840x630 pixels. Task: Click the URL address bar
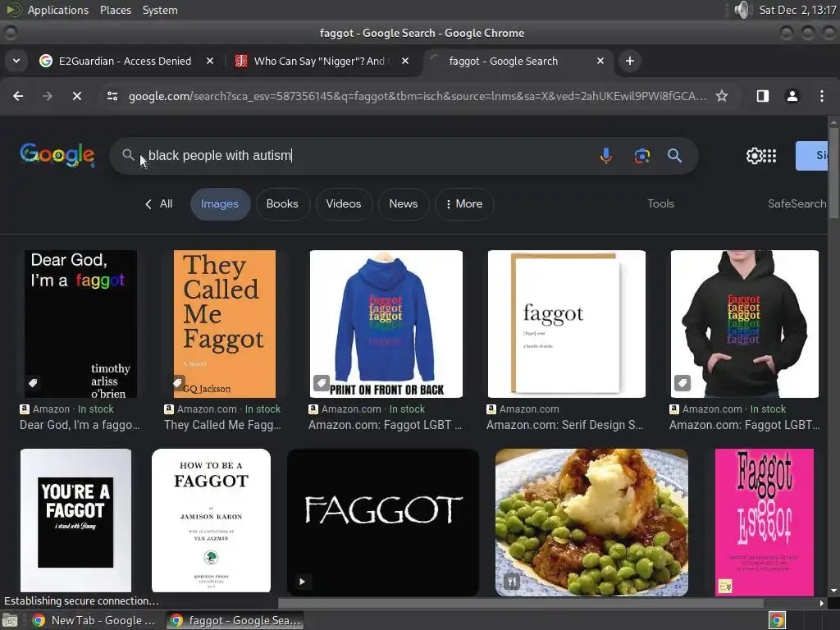pyautogui.click(x=417, y=96)
